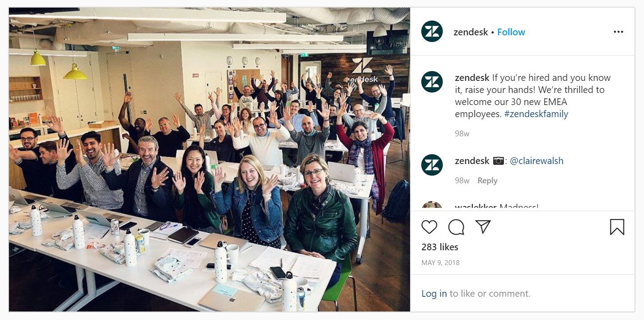This screenshot has height=320, width=644.
Task: Click the Log in link
Action: click(x=434, y=294)
